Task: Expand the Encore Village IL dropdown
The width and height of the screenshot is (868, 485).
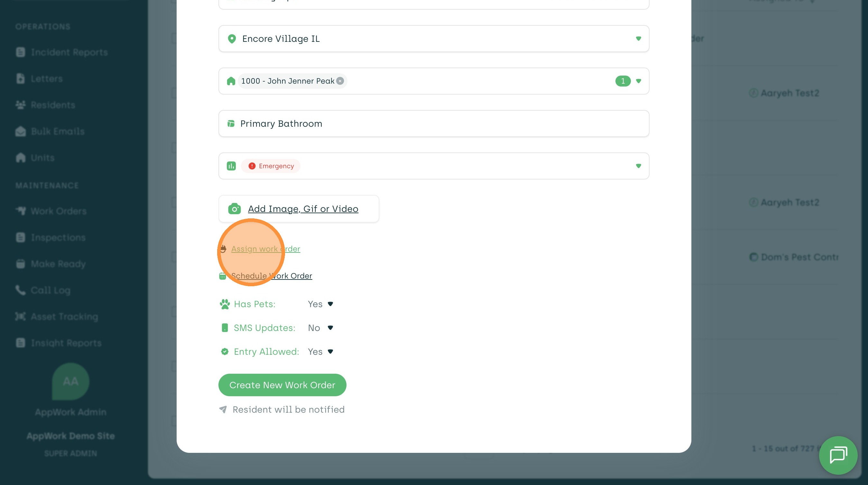Action: 638,39
